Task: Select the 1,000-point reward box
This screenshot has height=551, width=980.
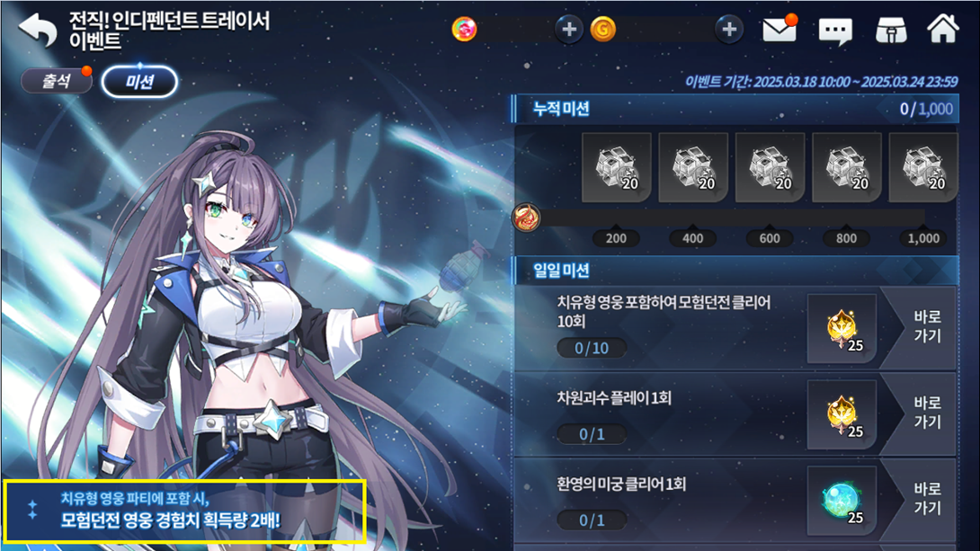Action: tap(923, 167)
